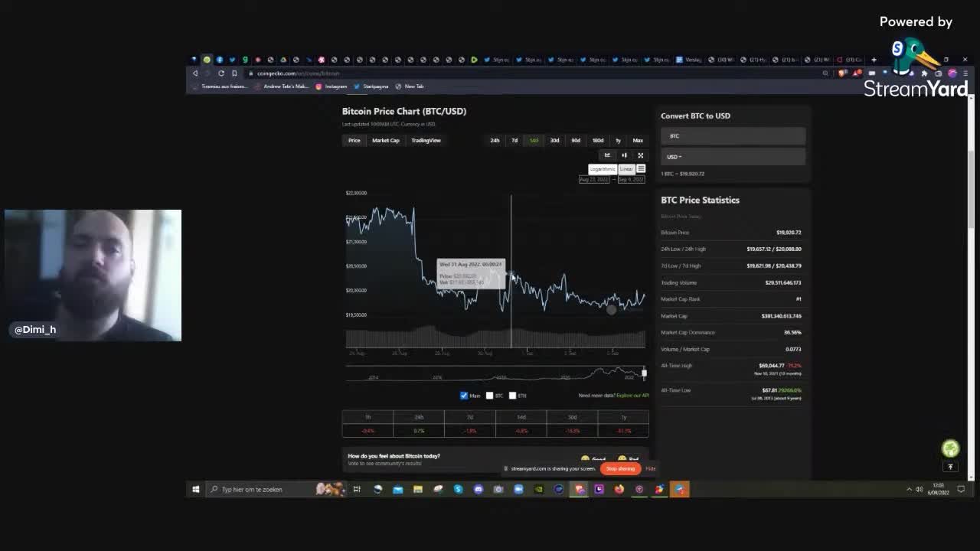Open Skype from the taskbar

(458, 490)
